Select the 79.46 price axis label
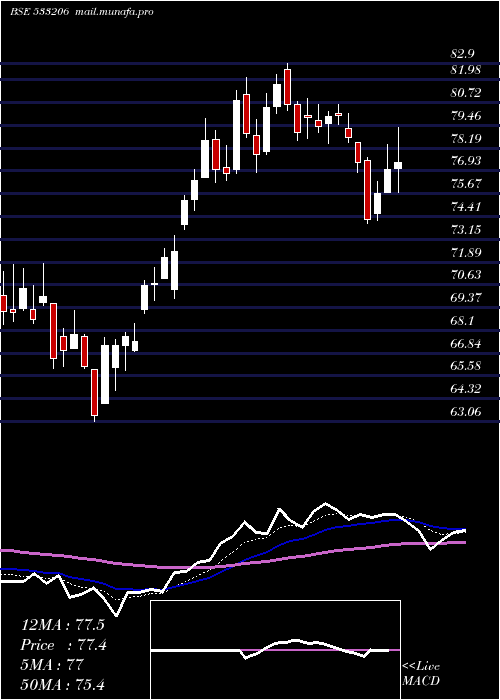The image size is (500, 700). (467, 116)
